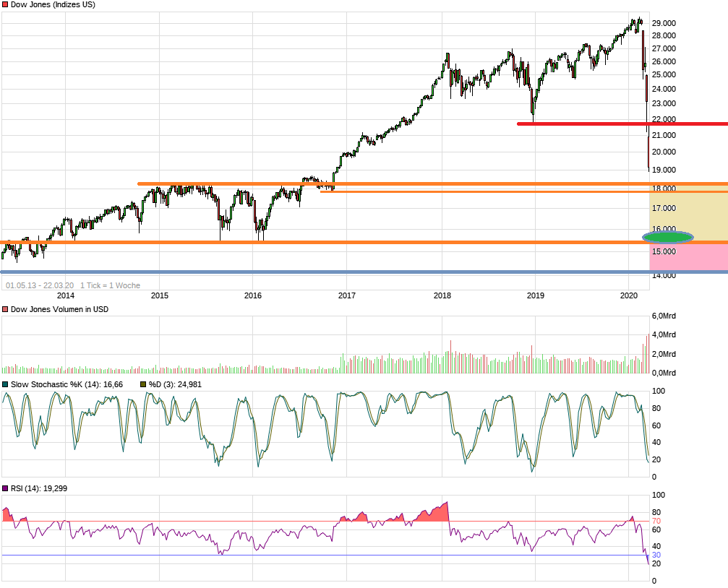728x588 pixels.
Task: Click the 21.000 price axis label
Action: 664,136
